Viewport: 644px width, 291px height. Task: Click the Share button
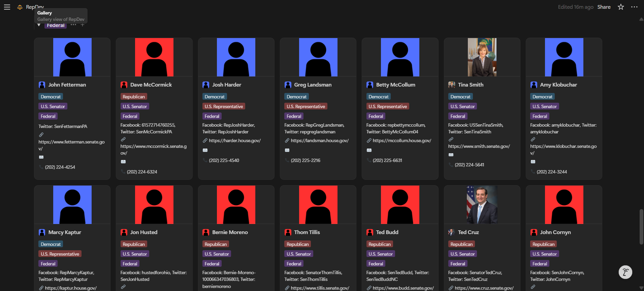(604, 7)
